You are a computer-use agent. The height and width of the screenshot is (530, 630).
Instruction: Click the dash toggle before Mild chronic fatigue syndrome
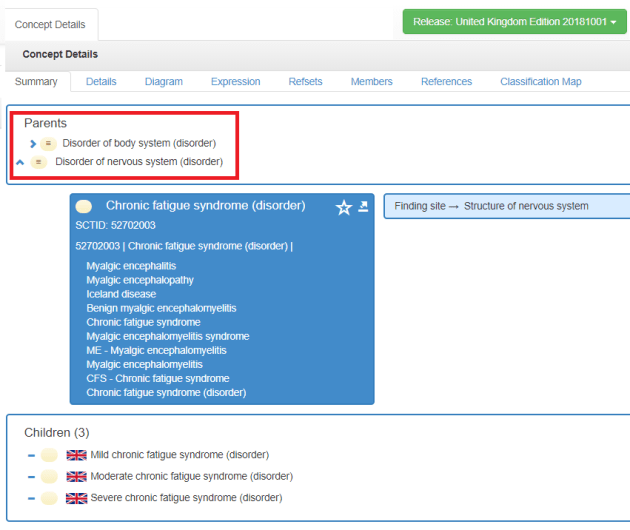[32, 455]
